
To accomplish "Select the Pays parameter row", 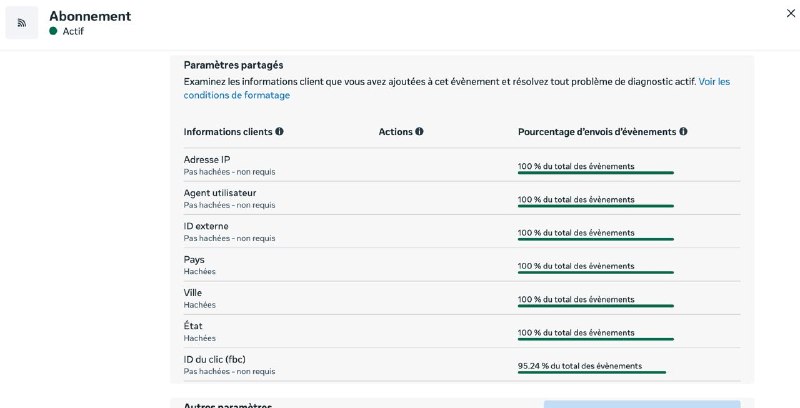I will 462,265.
